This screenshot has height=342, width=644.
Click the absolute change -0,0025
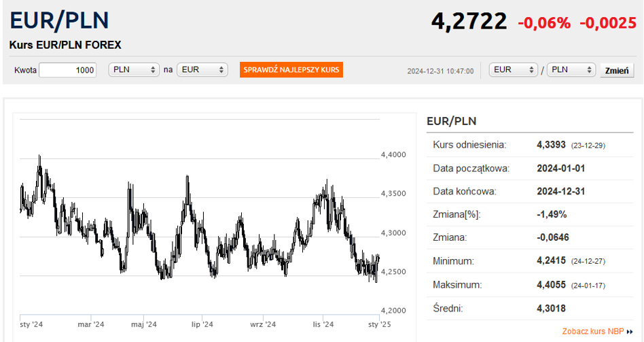(608, 23)
